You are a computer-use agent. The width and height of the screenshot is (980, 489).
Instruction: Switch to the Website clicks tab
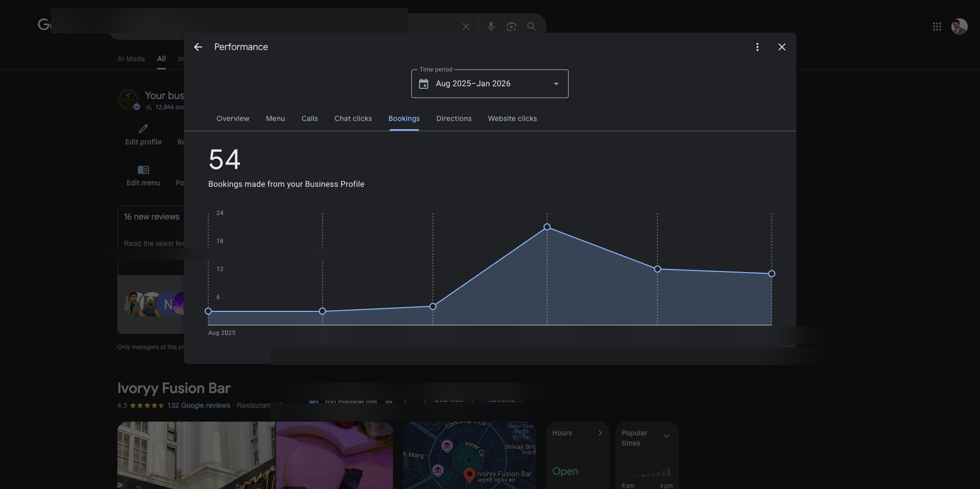click(x=512, y=118)
